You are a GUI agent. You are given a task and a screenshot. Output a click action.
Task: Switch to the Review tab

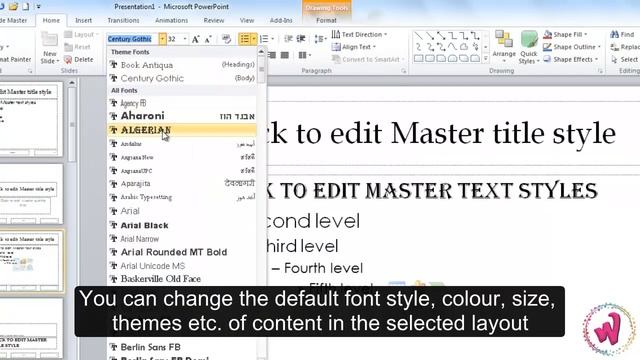(214, 20)
